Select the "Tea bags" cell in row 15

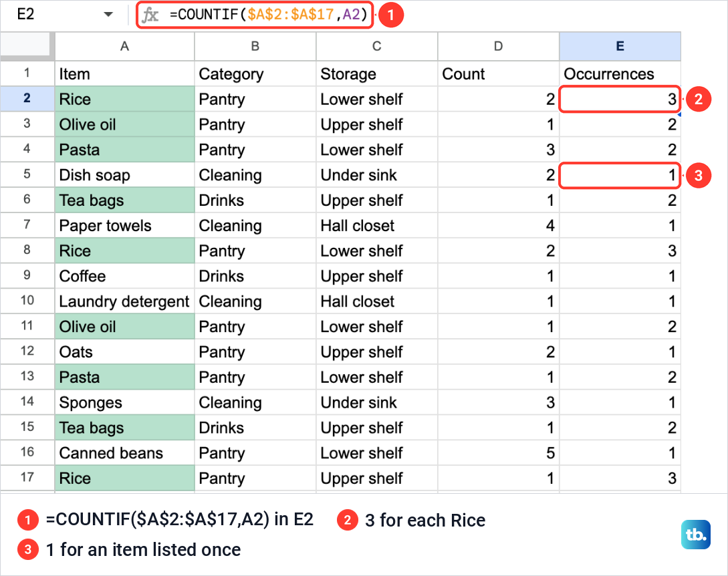tap(124, 428)
